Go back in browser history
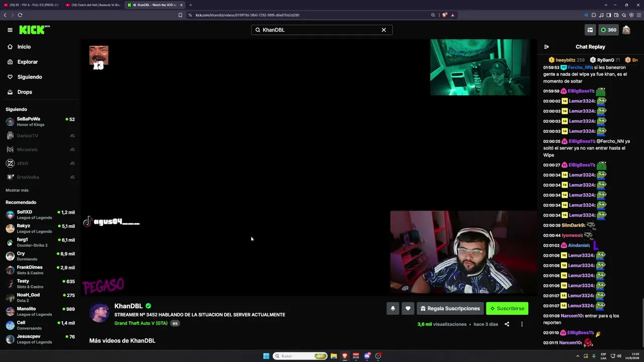The image size is (644, 362). 5,15
